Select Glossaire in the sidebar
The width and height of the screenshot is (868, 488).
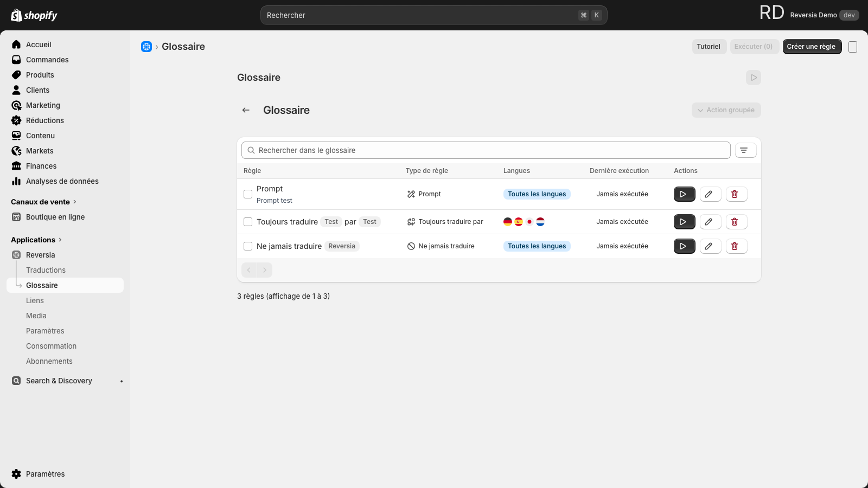[x=65, y=285]
